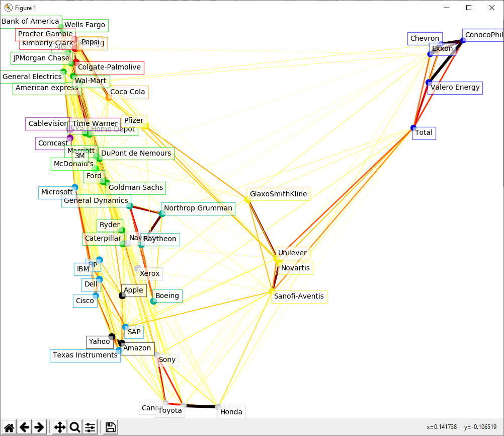
Task: Click the Novartis label
Action: click(296, 268)
